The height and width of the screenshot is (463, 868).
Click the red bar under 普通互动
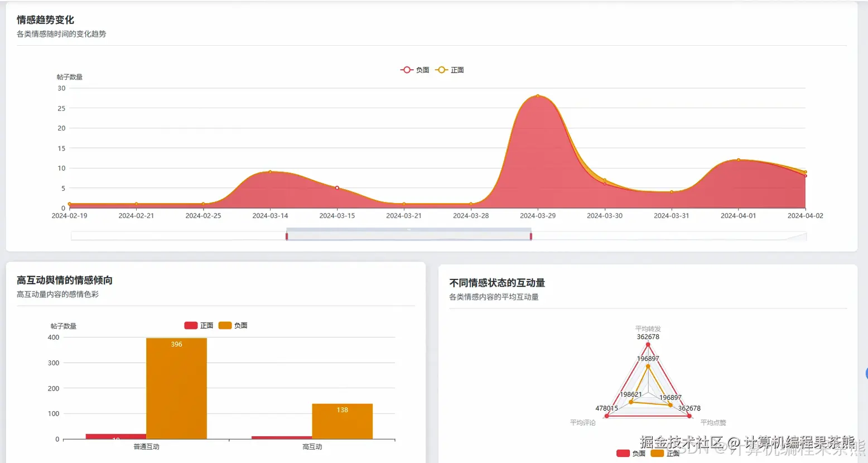click(116, 436)
